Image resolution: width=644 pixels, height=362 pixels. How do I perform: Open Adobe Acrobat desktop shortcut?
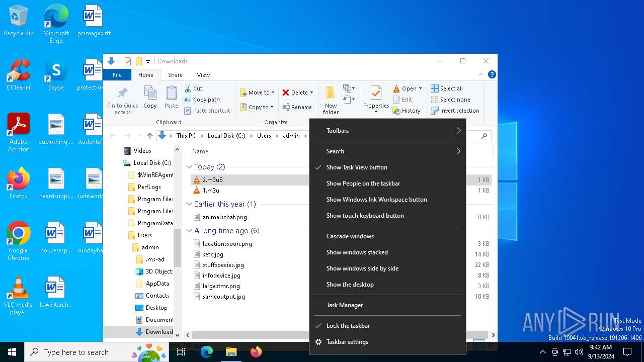pyautogui.click(x=19, y=133)
